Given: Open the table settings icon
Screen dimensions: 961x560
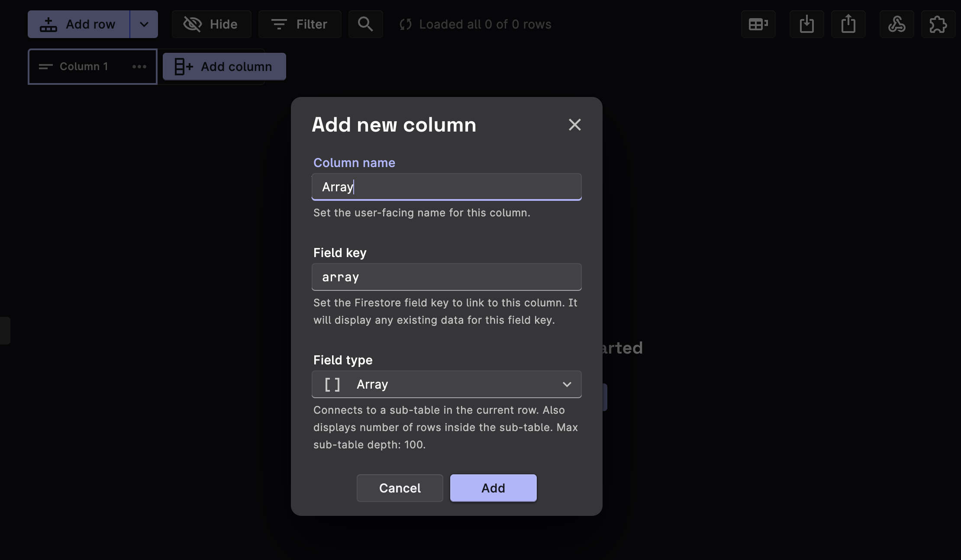Looking at the screenshot, I should [758, 24].
